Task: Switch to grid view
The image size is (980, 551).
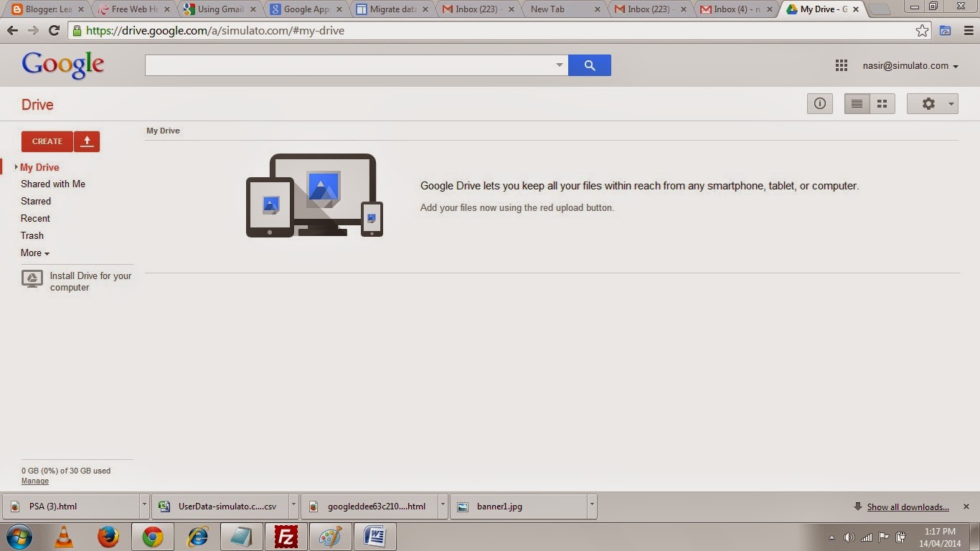Action: click(882, 104)
